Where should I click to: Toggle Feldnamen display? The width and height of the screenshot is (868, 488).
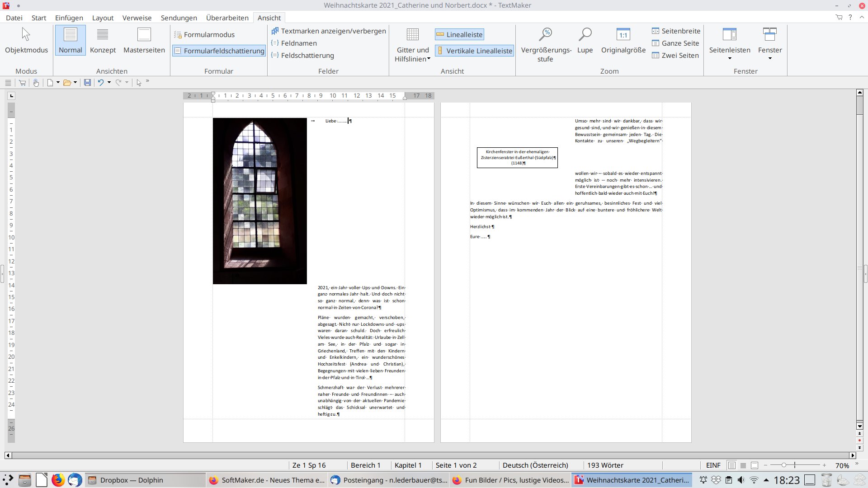(294, 43)
